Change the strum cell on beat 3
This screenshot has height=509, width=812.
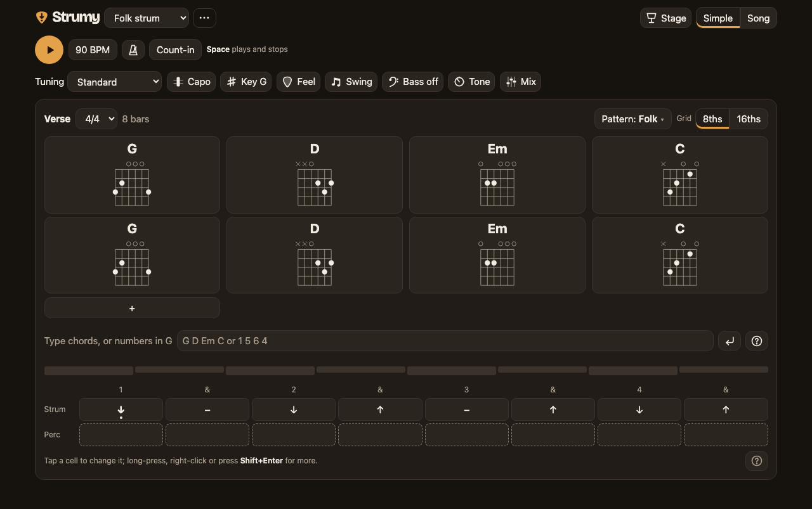click(x=467, y=410)
